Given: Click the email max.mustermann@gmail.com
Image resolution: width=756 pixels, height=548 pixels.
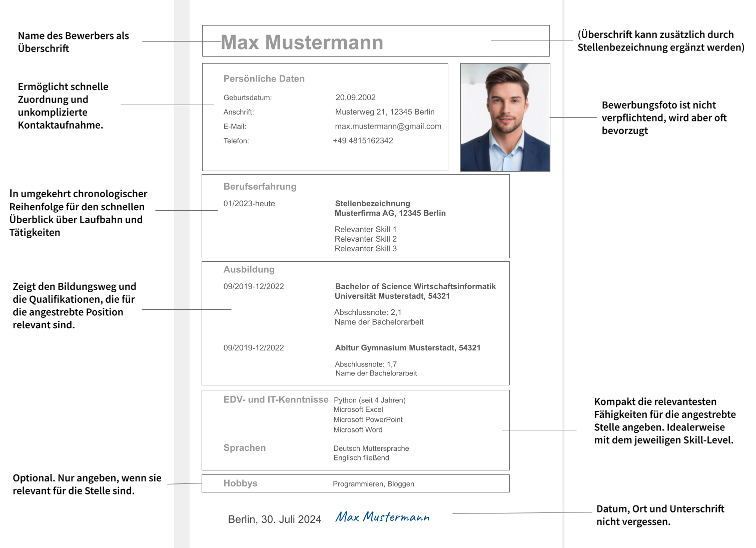Looking at the screenshot, I should (388, 127).
